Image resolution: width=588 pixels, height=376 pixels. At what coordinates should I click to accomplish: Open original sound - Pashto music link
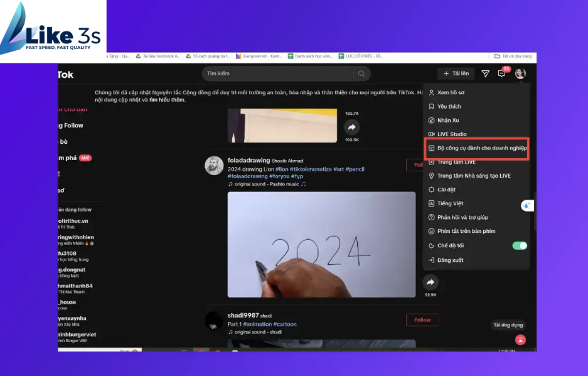coord(267,184)
